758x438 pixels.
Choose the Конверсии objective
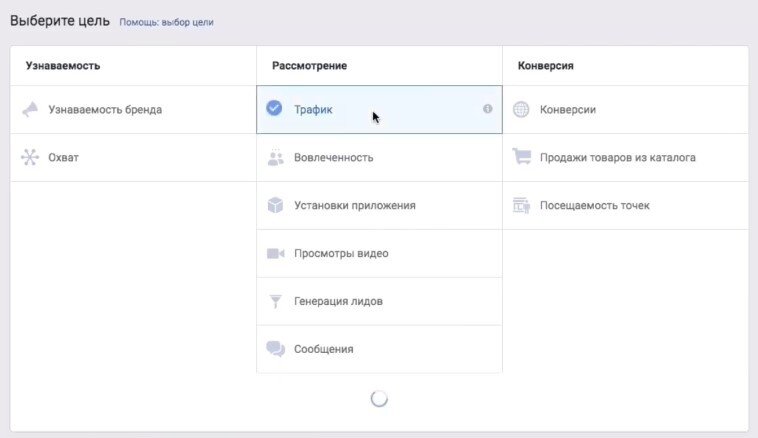click(626, 110)
